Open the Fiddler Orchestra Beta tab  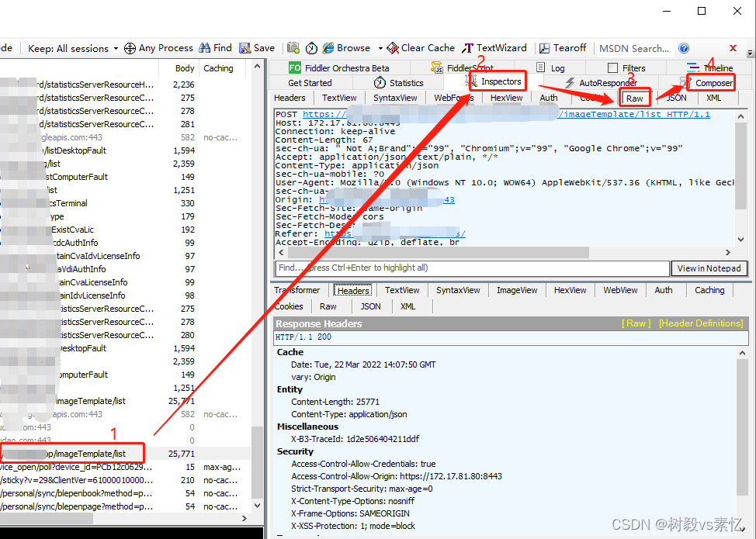[339, 68]
